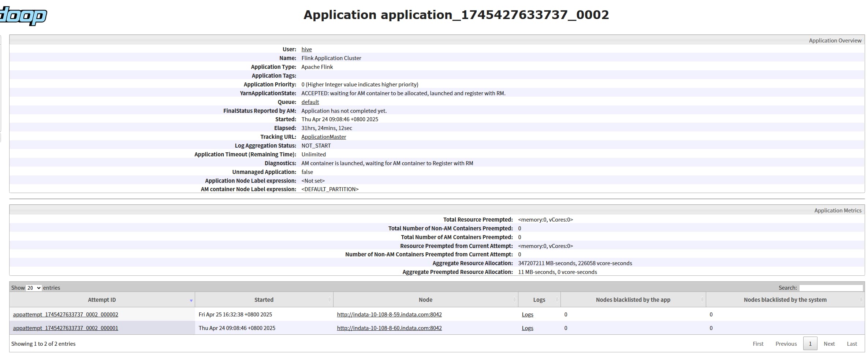Sort the table by Node column

pos(425,300)
